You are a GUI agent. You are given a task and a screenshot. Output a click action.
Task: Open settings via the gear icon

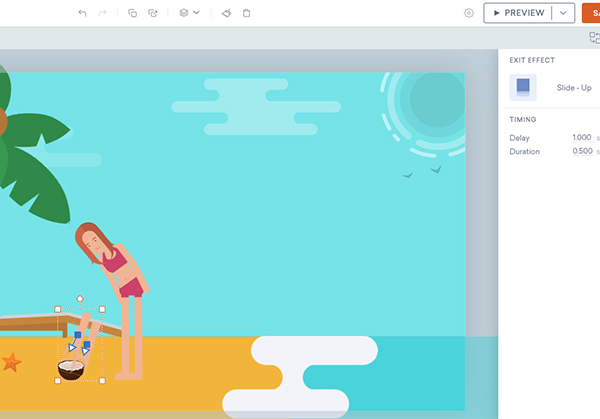pyautogui.click(x=469, y=13)
